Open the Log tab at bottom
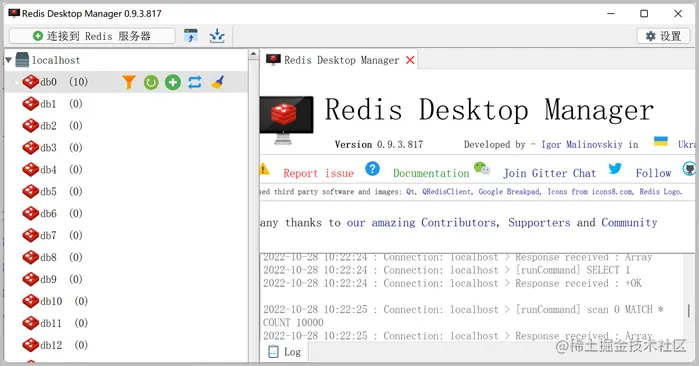This screenshot has height=366, width=699. (x=284, y=352)
